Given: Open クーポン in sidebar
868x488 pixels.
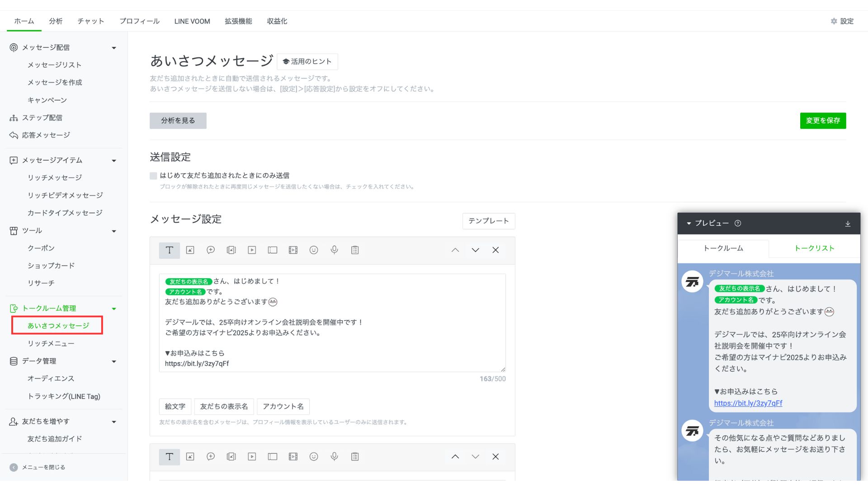Looking at the screenshot, I should [41, 249].
